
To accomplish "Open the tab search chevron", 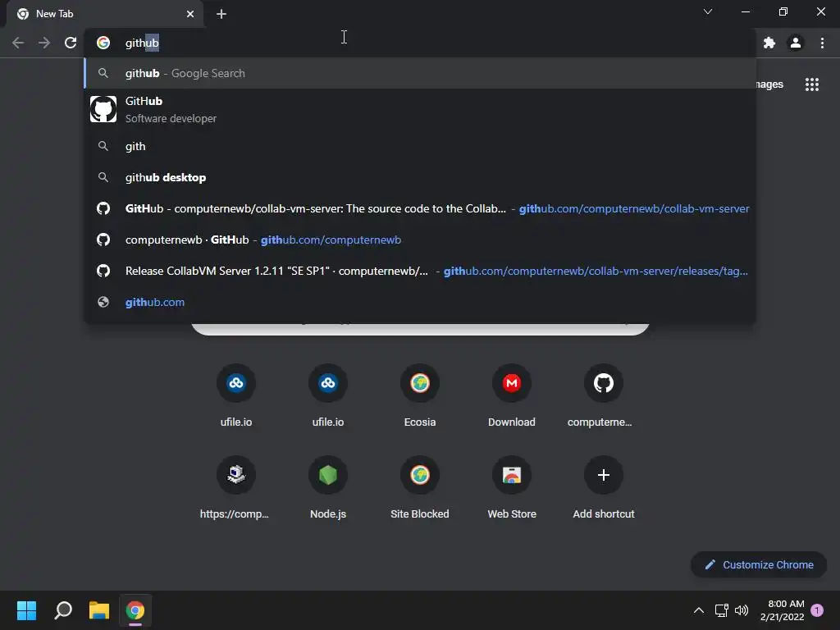I will click(708, 11).
